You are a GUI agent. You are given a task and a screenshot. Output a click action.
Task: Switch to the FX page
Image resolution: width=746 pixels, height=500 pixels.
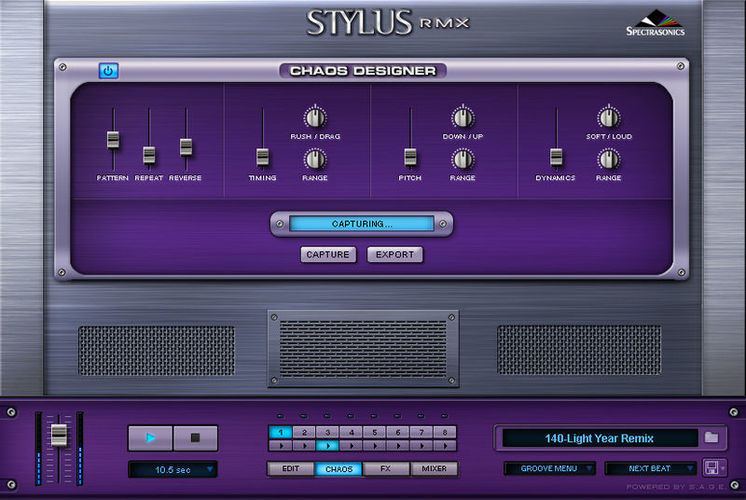pos(386,469)
